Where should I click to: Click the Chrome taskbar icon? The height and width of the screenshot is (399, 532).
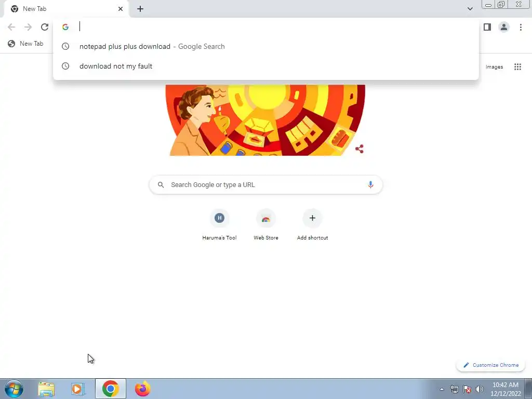click(x=110, y=389)
